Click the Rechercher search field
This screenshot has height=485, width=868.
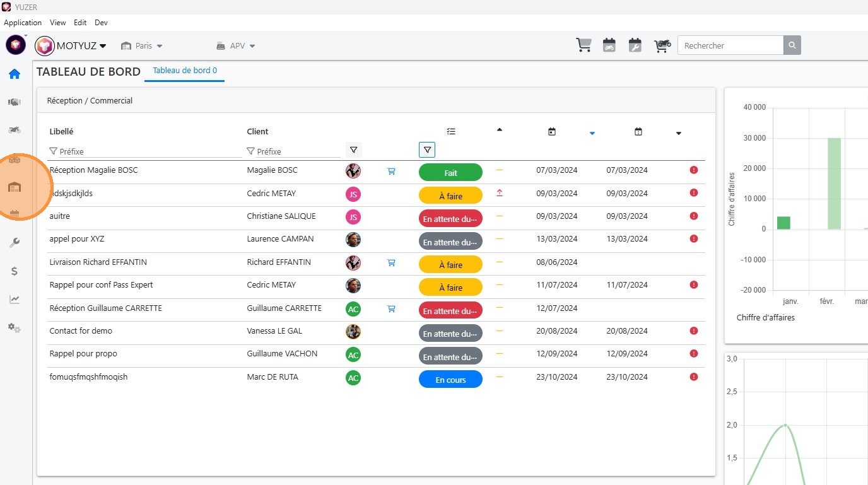click(730, 45)
